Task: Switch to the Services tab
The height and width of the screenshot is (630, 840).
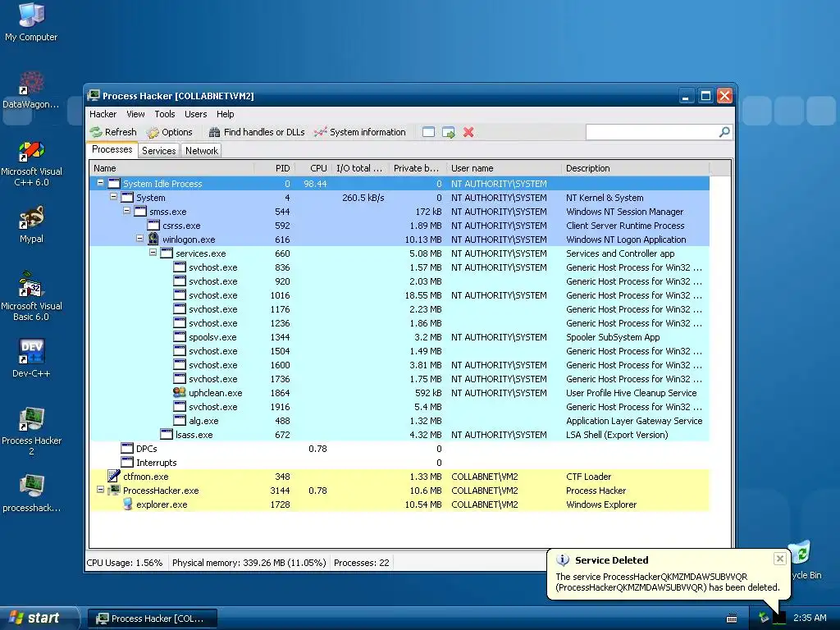Action: [158, 151]
